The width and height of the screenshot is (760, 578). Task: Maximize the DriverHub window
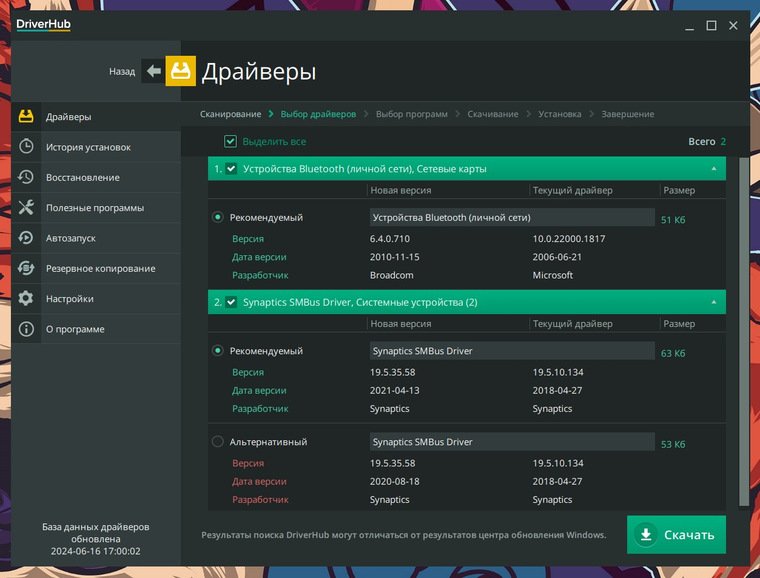(711, 25)
